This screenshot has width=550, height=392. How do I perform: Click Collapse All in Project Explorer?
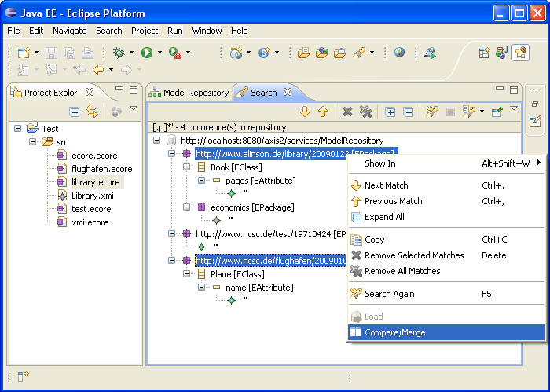tap(75, 112)
